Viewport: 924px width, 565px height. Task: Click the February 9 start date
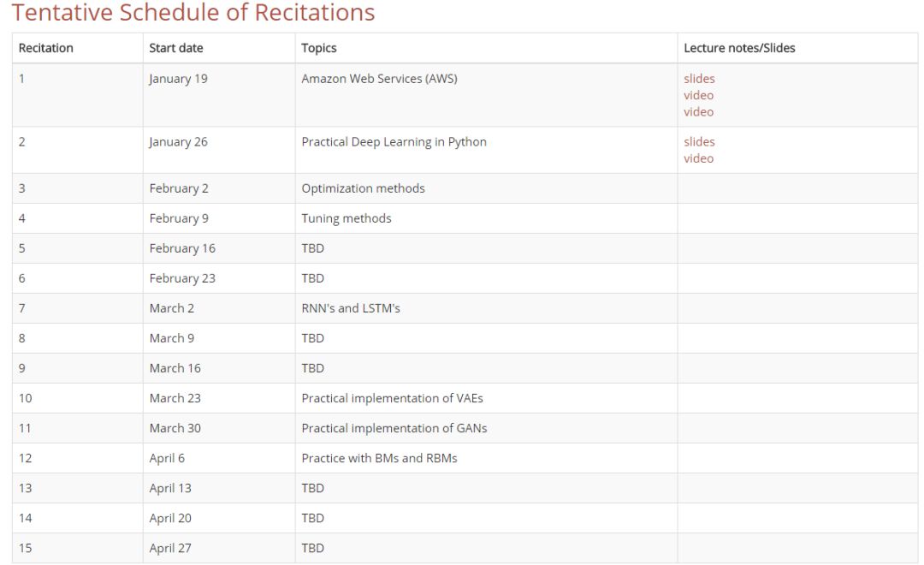point(179,218)
